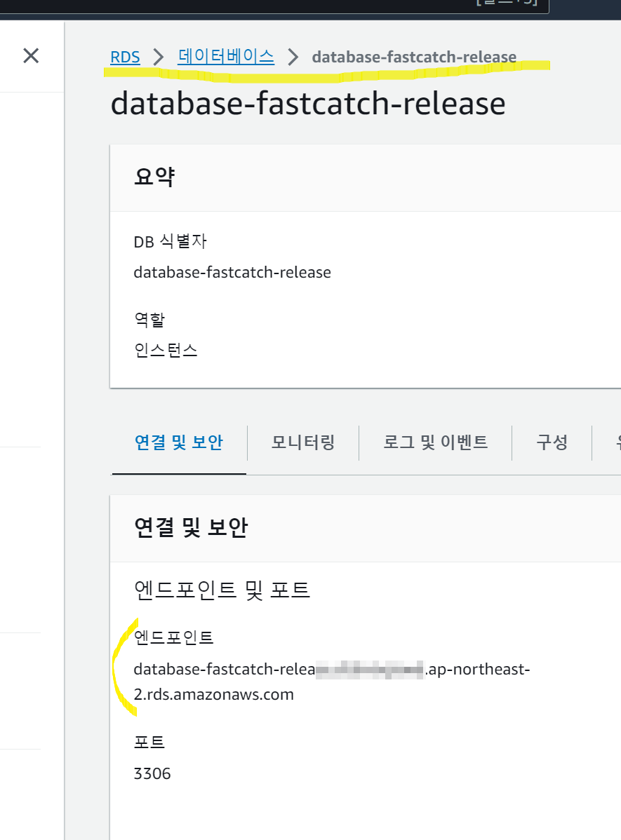Click the 역할 value 인스턴스
621x840 pixels.
click(166, 351)
